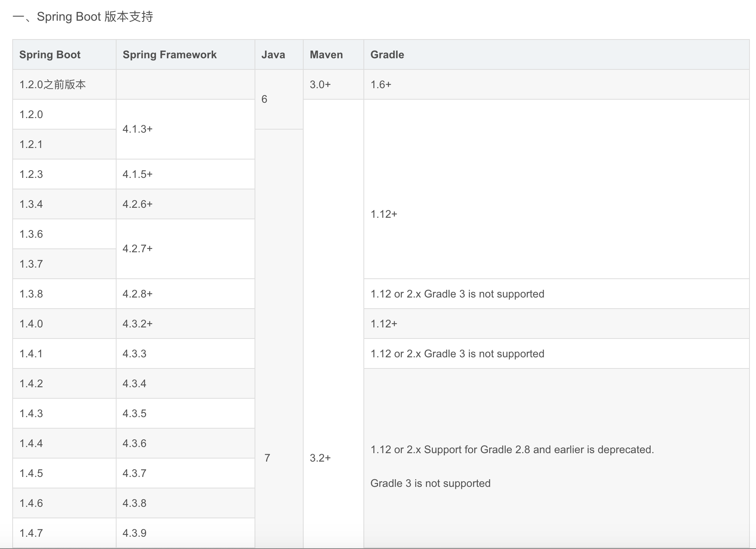
Task: Select the 'Gradle' column header
Action: coord(557,54)
